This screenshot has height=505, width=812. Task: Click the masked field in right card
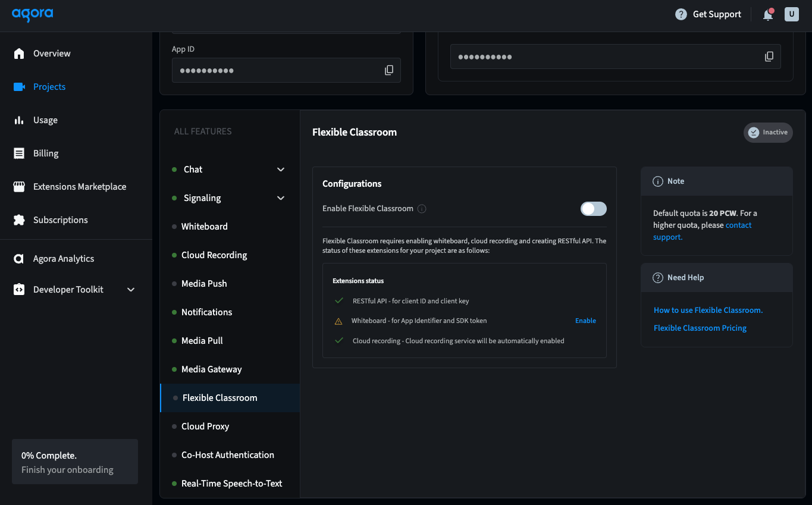[x=615, y=57]
